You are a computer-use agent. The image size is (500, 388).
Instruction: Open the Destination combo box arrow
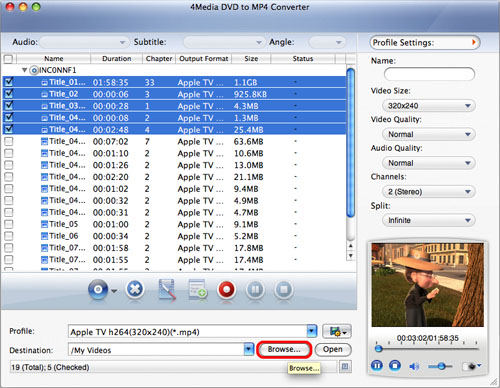tap(249, 349)
